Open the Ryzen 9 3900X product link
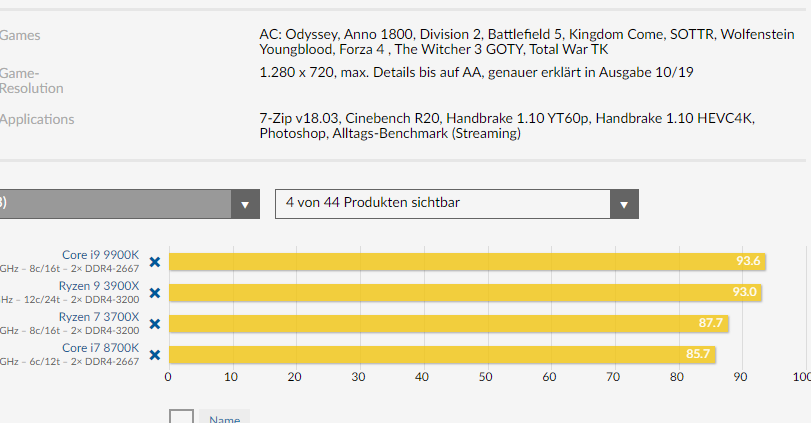This screenshot has height=423, width=811. point(99,286)
